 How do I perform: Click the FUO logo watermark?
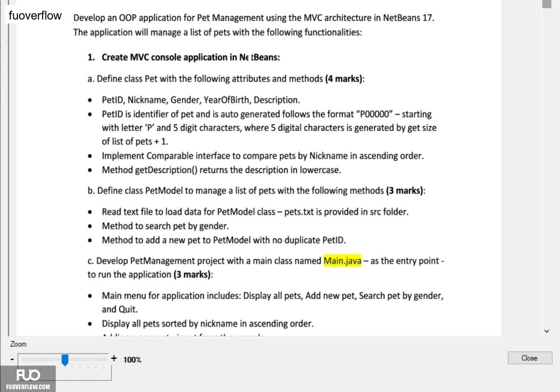(x=28, y=375)
